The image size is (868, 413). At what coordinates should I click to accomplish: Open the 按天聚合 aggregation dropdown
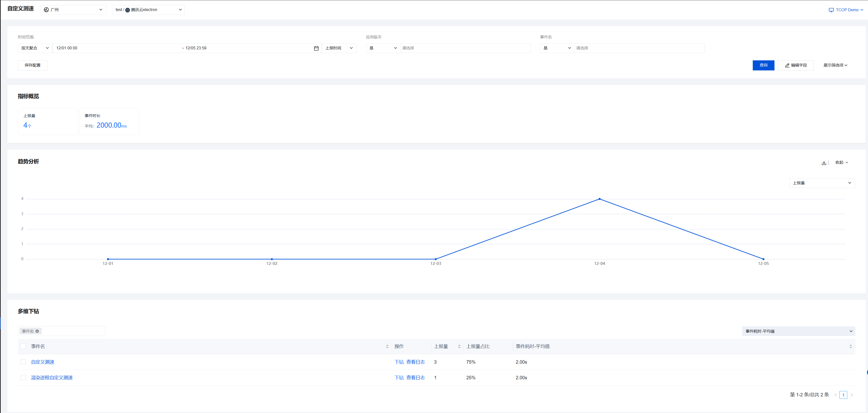point(35,48)
